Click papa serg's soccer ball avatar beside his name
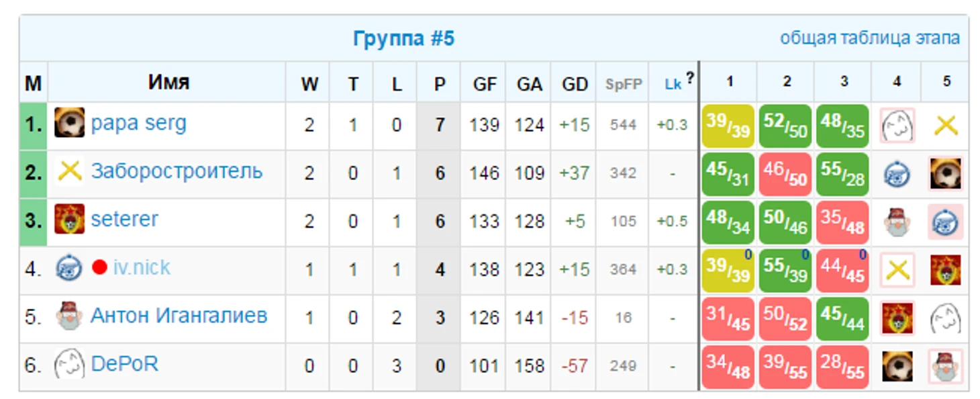This screenshot has width=980, height=399. pyautogui.click(x=69, y=123)
